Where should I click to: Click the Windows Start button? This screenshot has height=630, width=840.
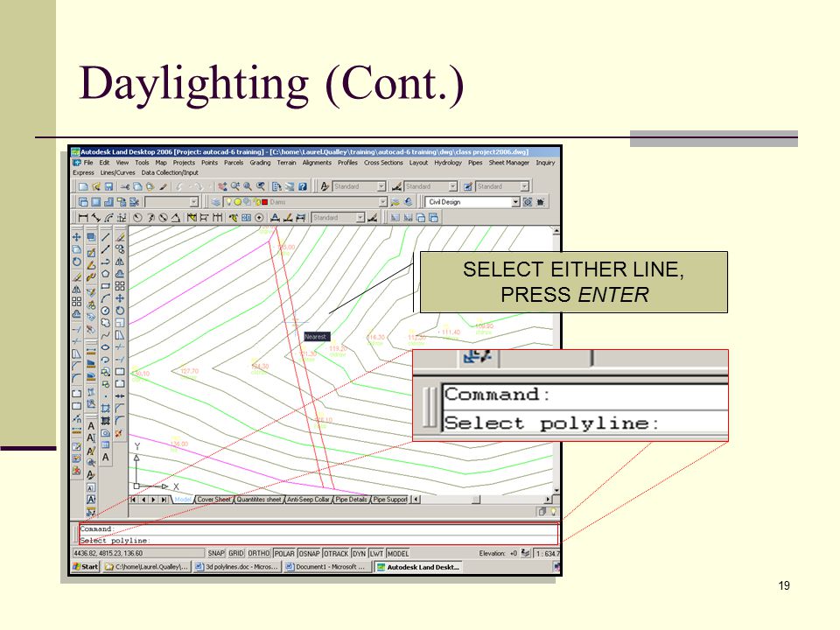click(86, 567)
